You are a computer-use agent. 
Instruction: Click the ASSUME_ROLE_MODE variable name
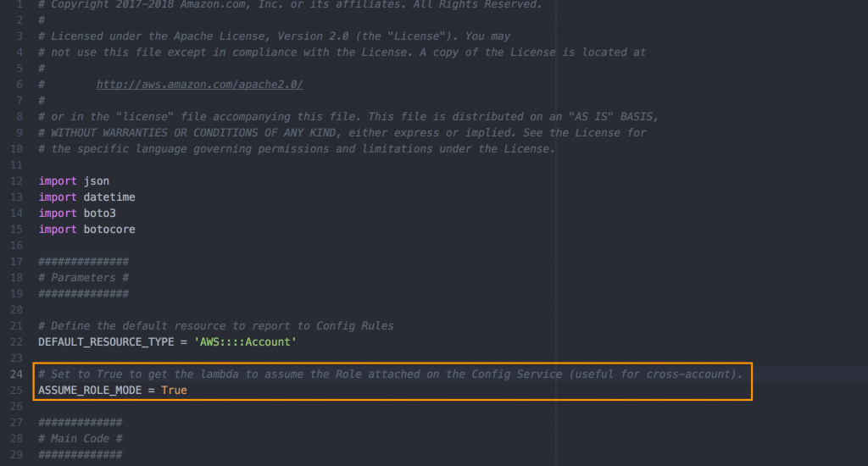90,391
